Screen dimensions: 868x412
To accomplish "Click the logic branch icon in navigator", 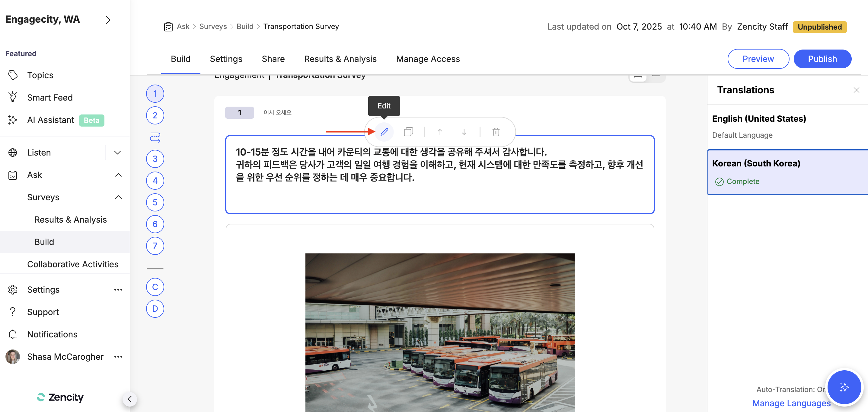I will 155,137.
